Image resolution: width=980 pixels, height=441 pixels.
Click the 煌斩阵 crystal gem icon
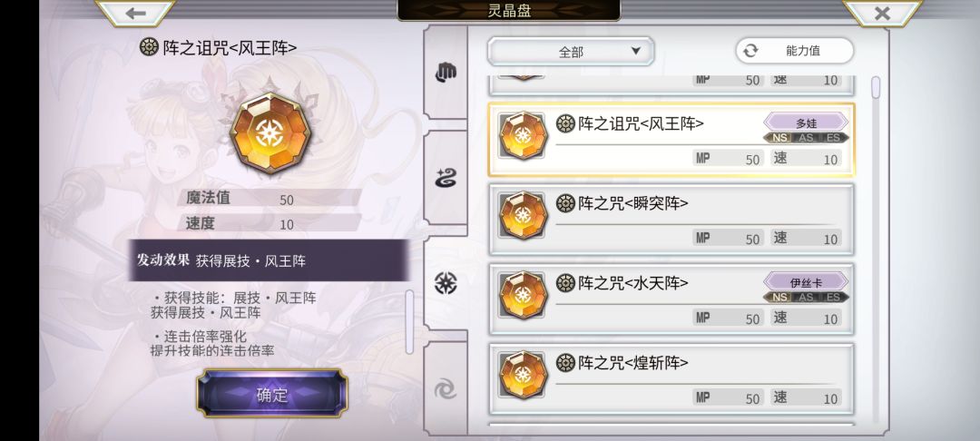(x=524, y=374)
